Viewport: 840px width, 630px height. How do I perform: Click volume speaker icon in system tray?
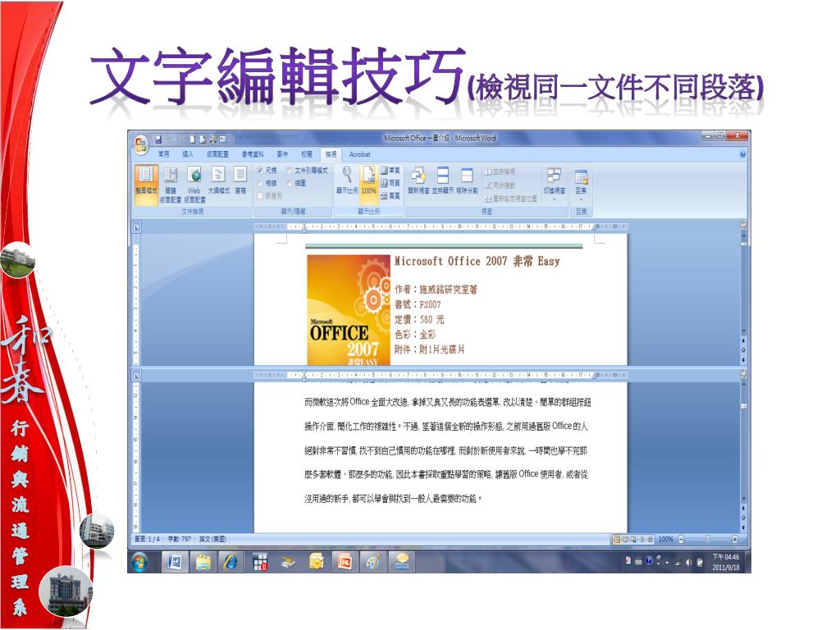click(x=689, y=562)
